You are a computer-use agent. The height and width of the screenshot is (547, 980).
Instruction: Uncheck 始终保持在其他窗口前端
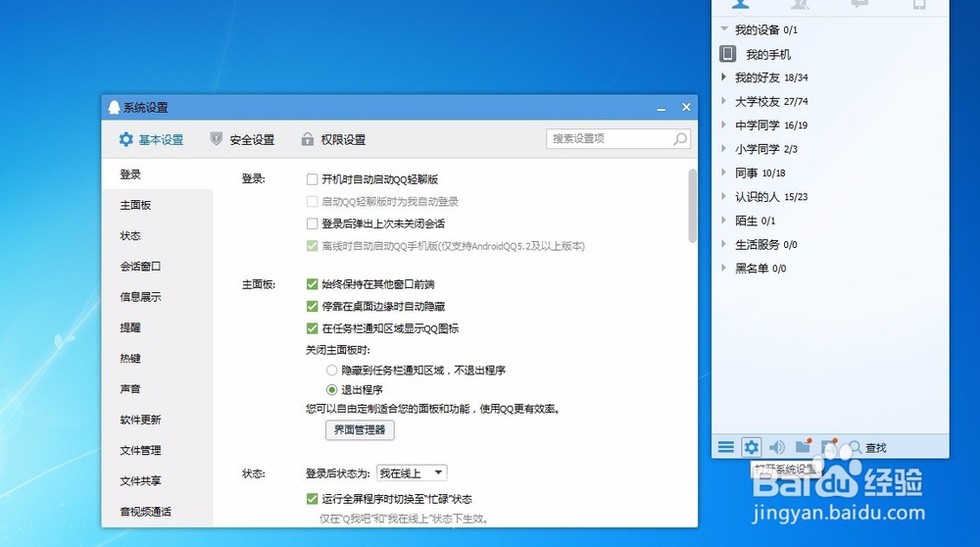pyautogui.click(x=312, y=284)
